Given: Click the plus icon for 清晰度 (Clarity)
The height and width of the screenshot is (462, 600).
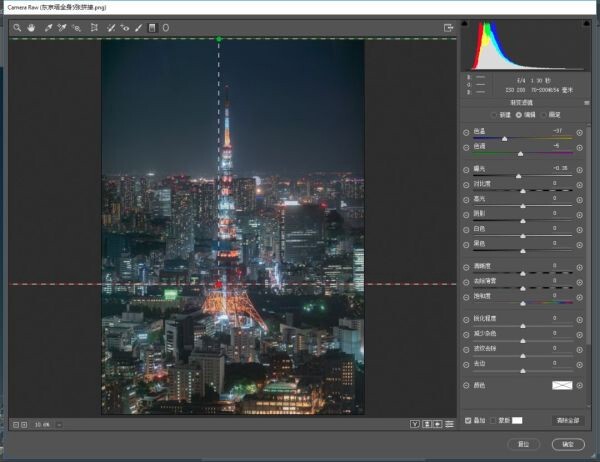Looking at the screenshot, I should point(580,268).
